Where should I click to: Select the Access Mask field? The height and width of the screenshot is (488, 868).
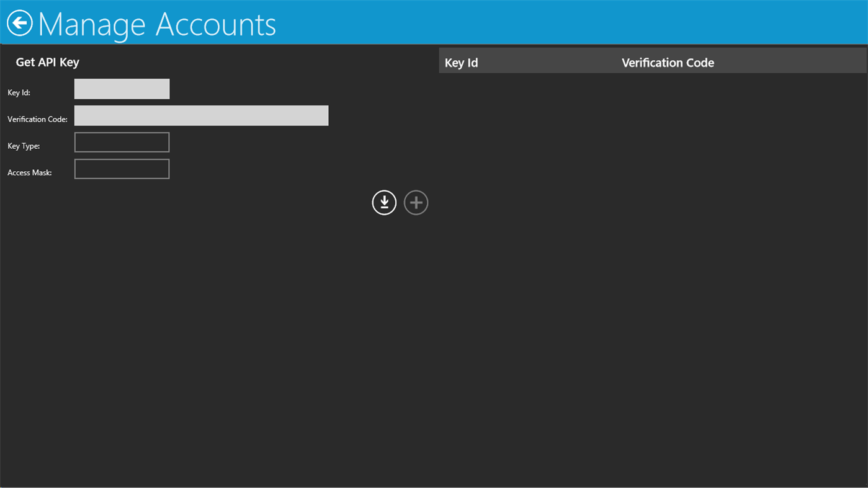pyautogui.click(x=122, y=169)
